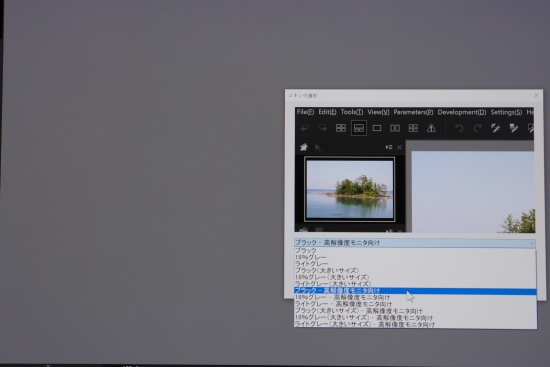Click the redo arrow icon in preview
This screenshot has height=367, width=550.
tap(477, 128)
